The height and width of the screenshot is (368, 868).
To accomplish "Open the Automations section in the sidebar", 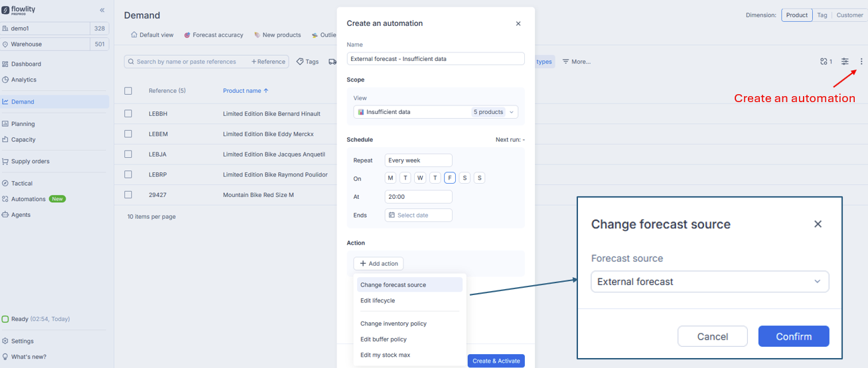I will (29, 199).
